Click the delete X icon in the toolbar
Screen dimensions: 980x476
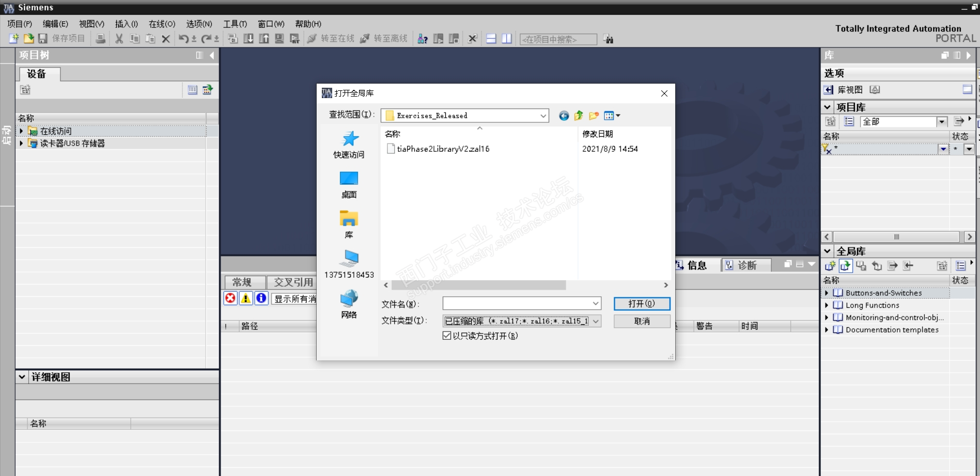(166, 39)
